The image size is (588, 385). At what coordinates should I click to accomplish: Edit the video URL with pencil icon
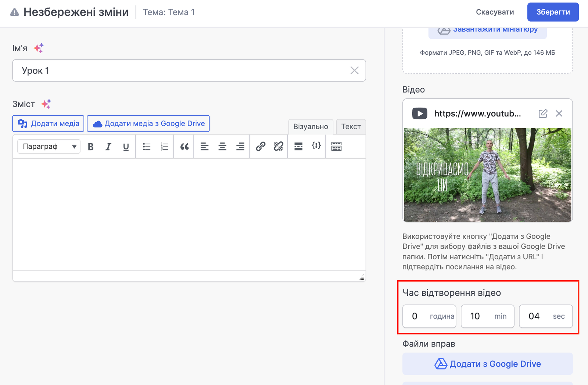543,114
